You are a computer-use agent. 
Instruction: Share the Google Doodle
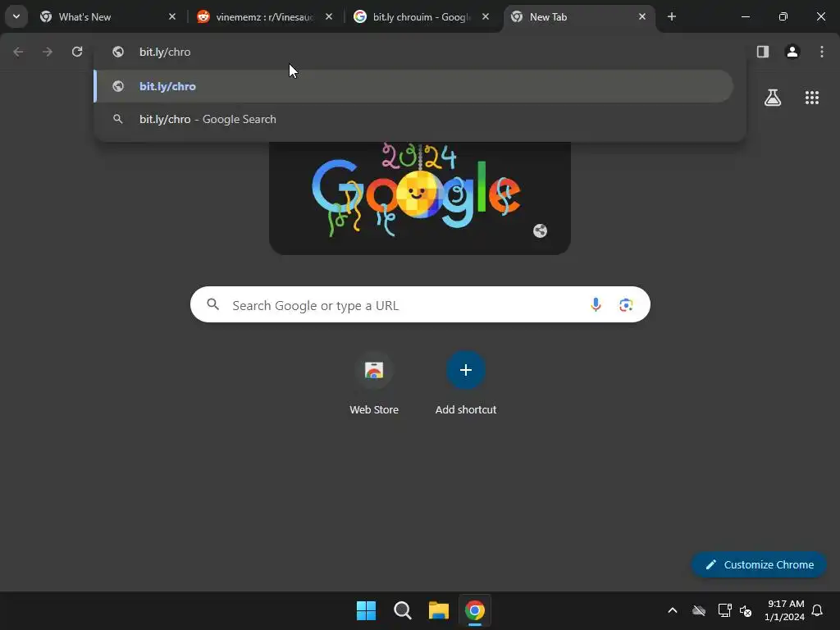pos(540,231)
